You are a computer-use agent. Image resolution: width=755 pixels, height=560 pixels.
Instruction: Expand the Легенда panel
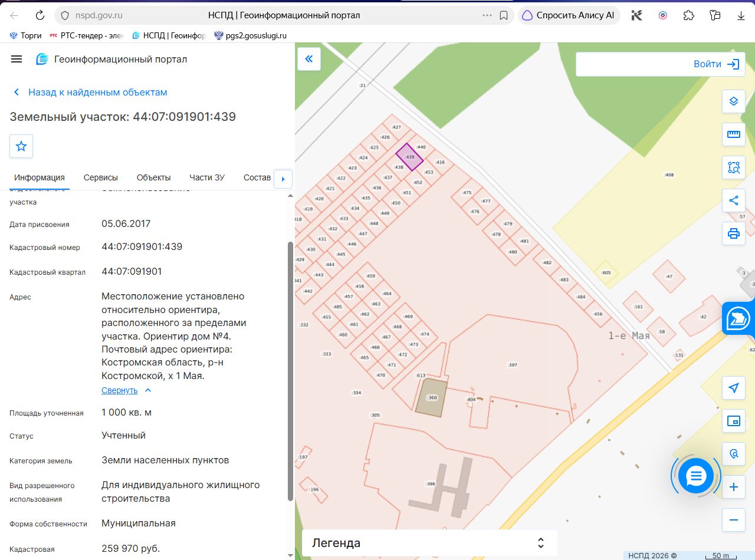(x=429, y=543)
